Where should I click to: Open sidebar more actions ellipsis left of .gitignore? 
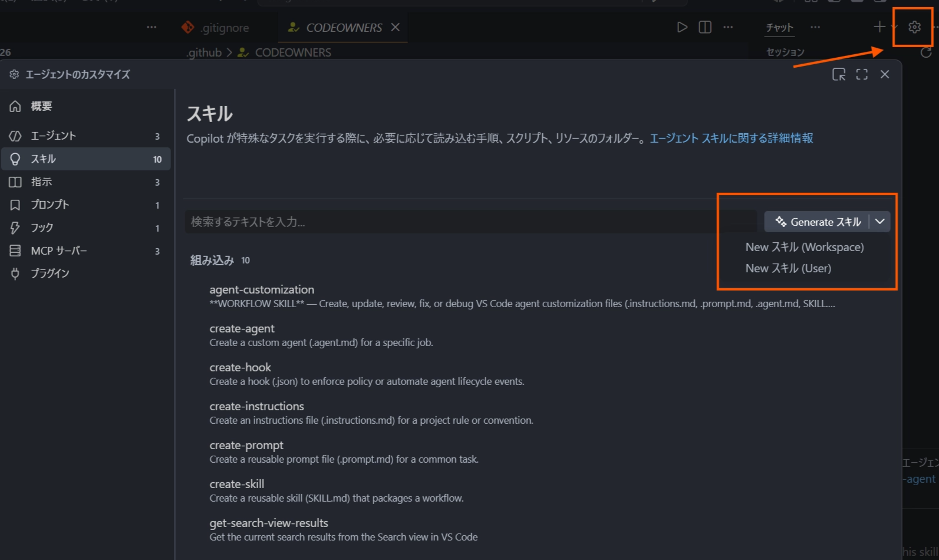tap(151, 27)
